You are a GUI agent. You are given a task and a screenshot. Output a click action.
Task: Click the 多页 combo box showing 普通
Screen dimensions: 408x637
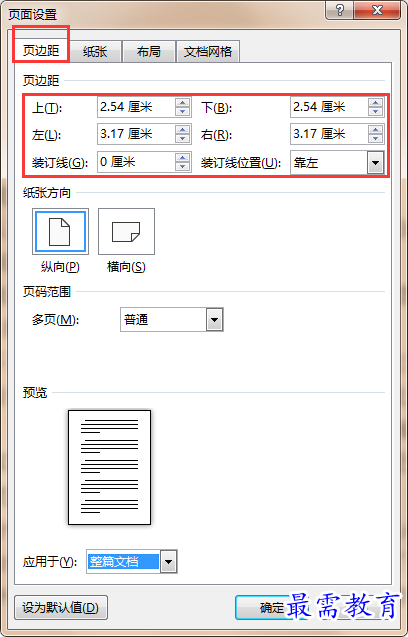click(172, 320)
